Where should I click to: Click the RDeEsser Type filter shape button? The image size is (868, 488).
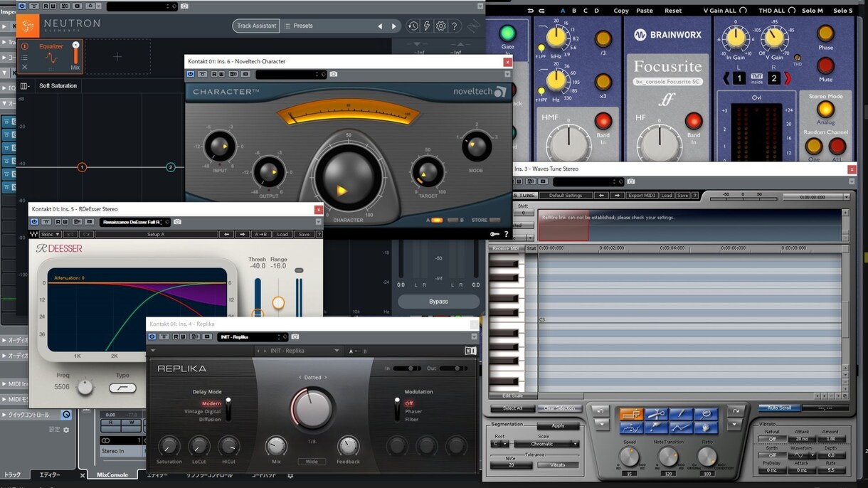[x=122, y=388]
